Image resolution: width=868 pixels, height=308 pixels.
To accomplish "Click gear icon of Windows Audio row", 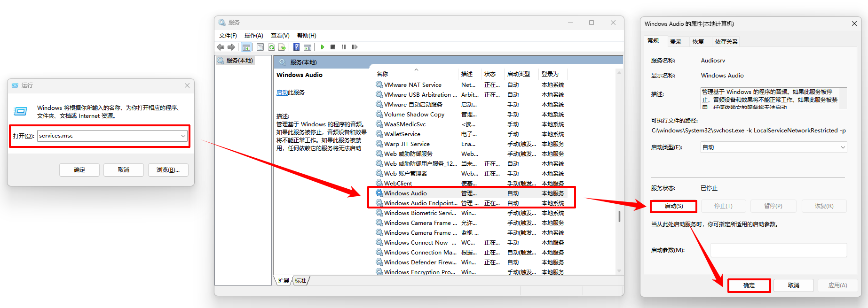I will coord(379,193).
